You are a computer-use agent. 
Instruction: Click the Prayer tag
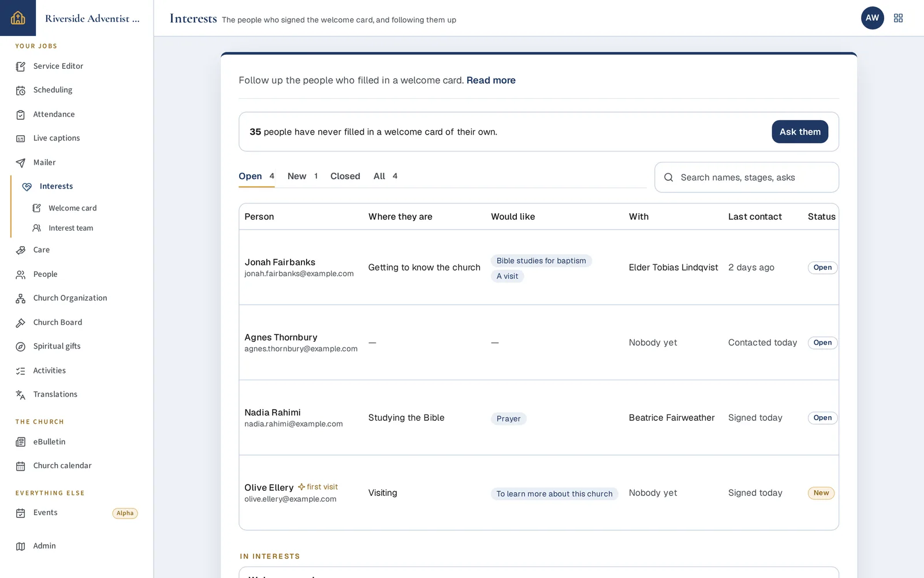point(508,418)
